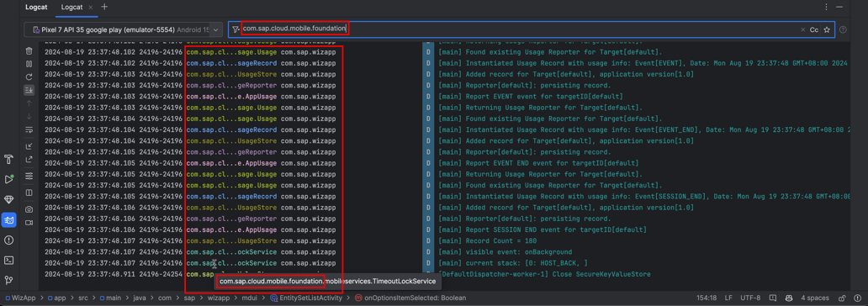Split the Logcat panels

click(x=29, y=193)
